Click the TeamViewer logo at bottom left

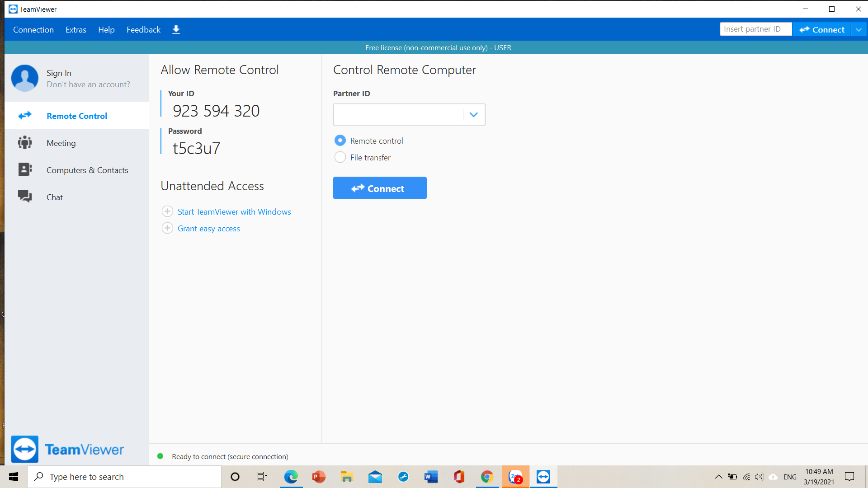pos(67,449)
